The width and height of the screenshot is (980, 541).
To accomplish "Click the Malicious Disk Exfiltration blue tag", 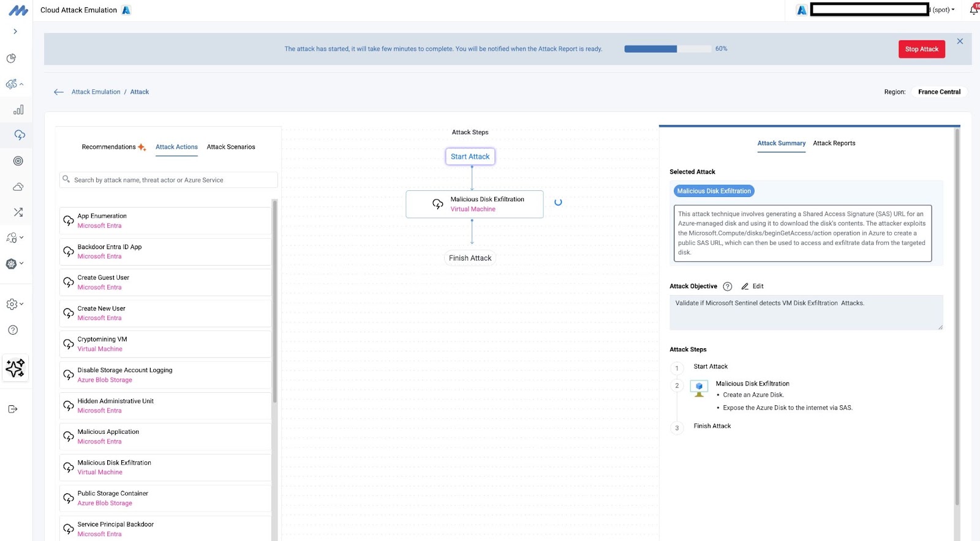I will [x=714, y=191].
